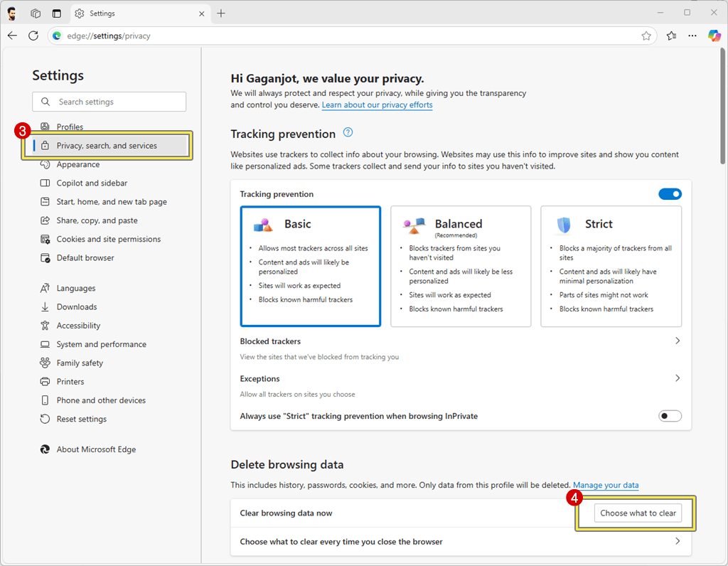Image resolution: width=728 pixels, height=566 pixels.
Task: Follow Learn about our privacy efforts link
Action: [x=377, y=105]
